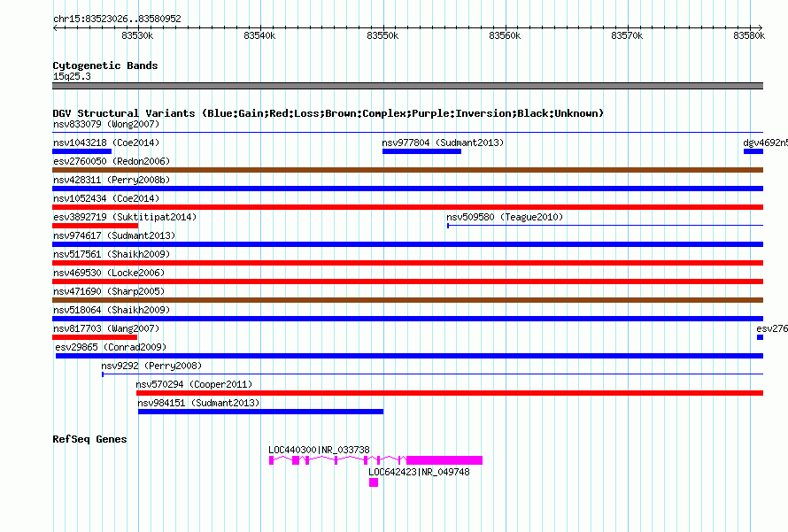Image resolution: width=788 pixels, height=532 pixels.
Task: Click the nsv984151 blue gain bar
Action: [261, 412]
